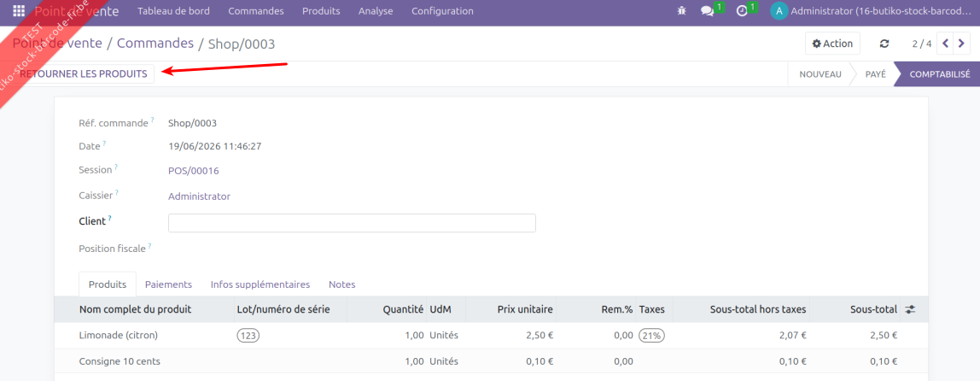Open the Action dropdown button
This screenshot has width=980, height=381.
831,44
